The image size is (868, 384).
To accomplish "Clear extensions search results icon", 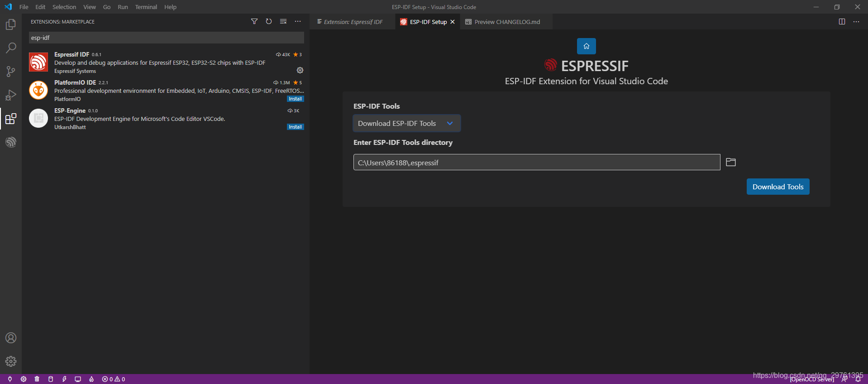I will (x=283, y=21).
